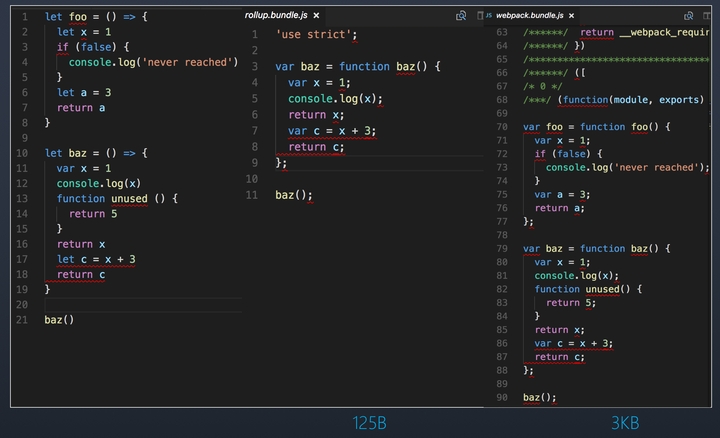Viewport: 720px width, 438px height.
Task: Click the search-file icon in webpack pane header
Action: click(690, 16)
